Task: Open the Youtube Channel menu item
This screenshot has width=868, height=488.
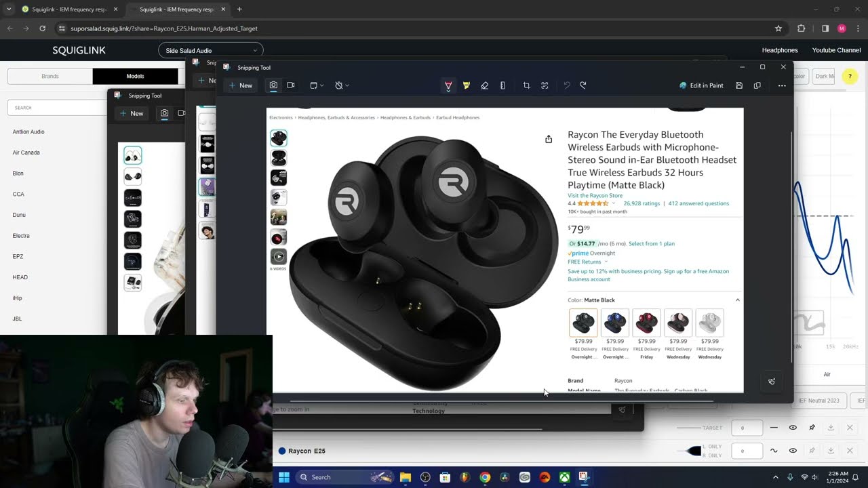Action: coord(836,50)
